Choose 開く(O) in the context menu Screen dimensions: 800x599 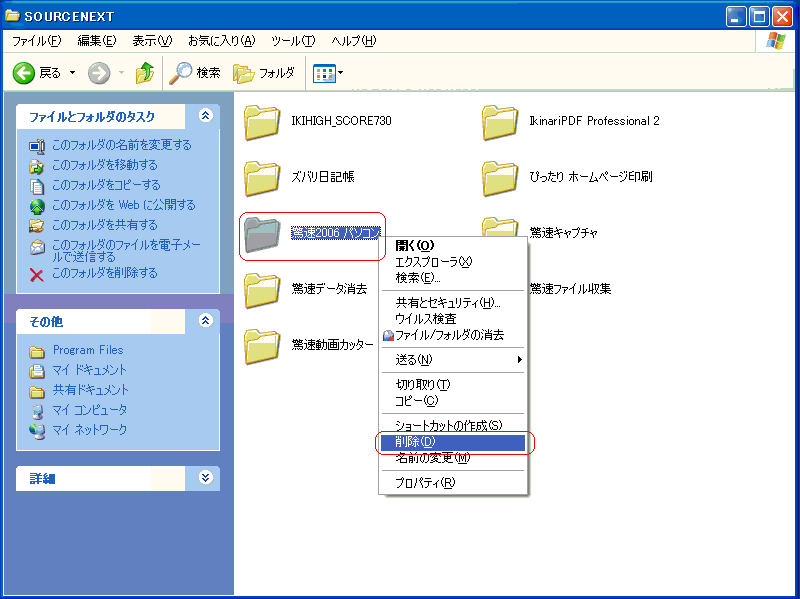453,245
